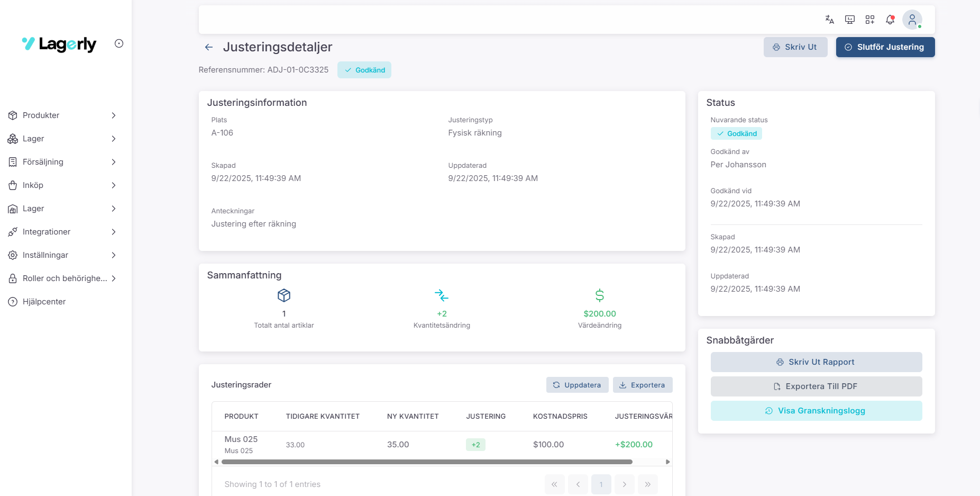Open Visa Granskningslogg
This screenshot has width=980, height=496.
point(816,411)
